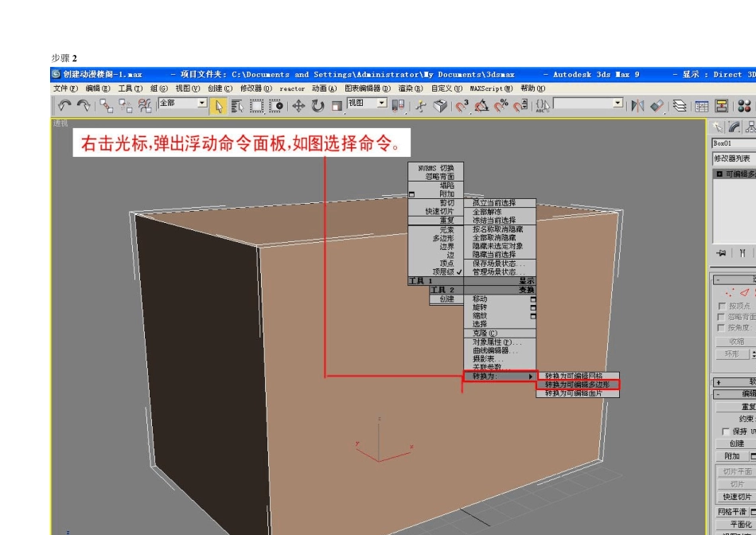Collapse the edit geometry rollout minus
Screen dimensions: 756x535
coord(719,394)
